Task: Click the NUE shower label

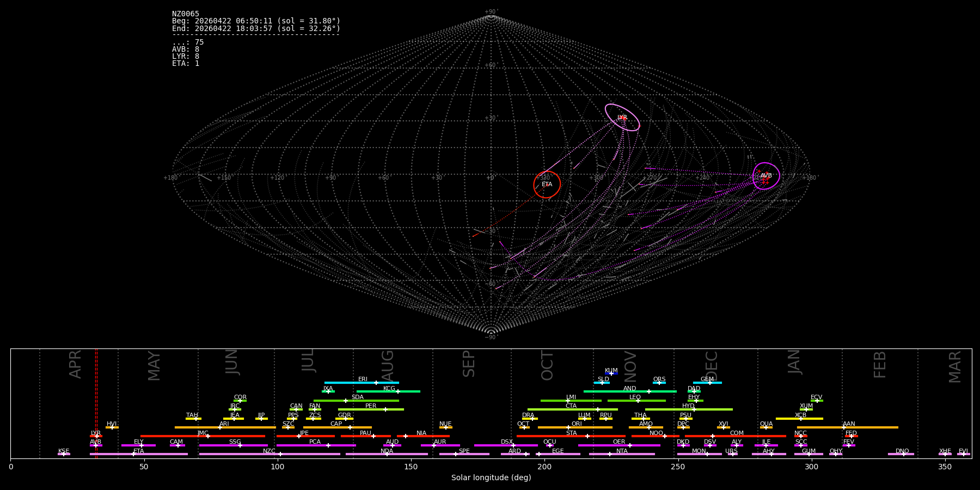Action: click(x=445, y=424)
